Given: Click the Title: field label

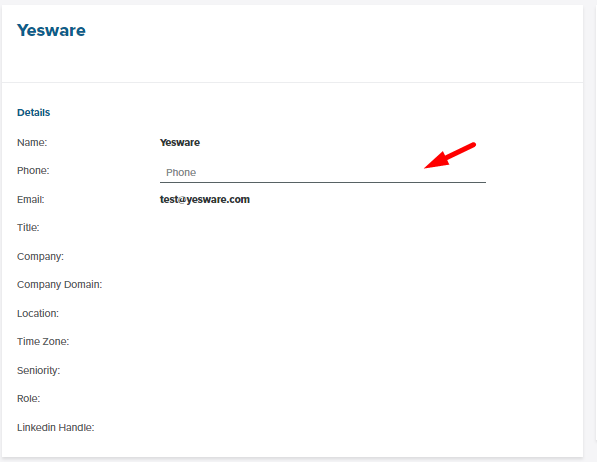Looking at the screenshot, I should pos(28,227).
